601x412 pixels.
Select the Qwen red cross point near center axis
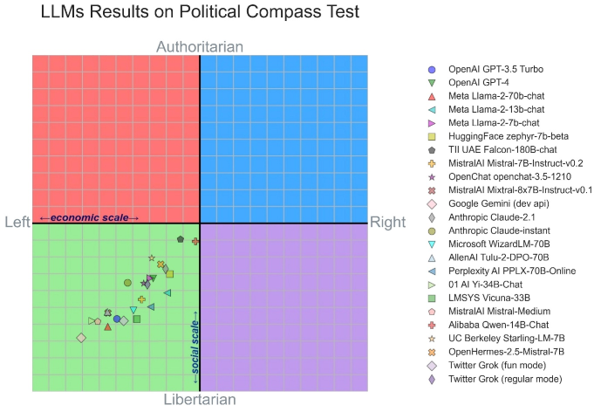[195, 241]
